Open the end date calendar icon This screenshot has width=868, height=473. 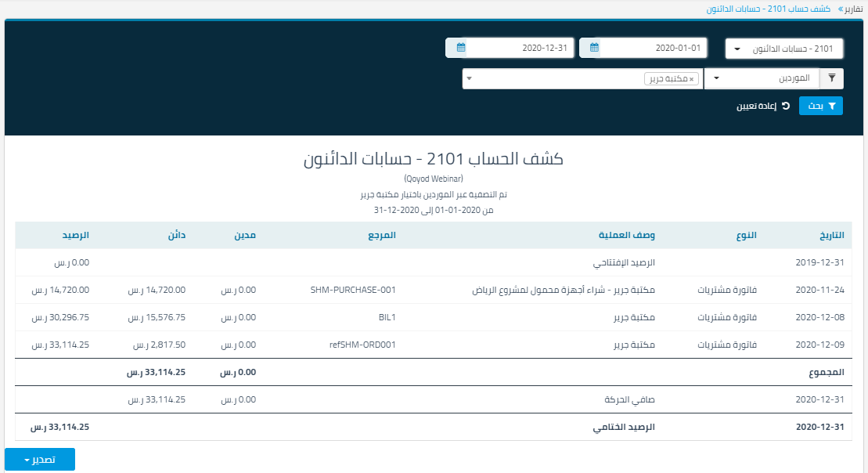[461, 48]
